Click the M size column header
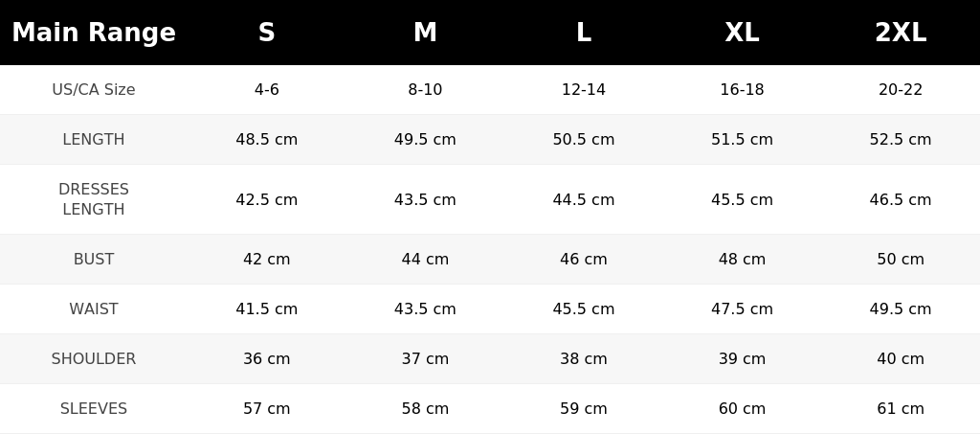The height and width of the screenshot is (434, 980). (425, 33)
